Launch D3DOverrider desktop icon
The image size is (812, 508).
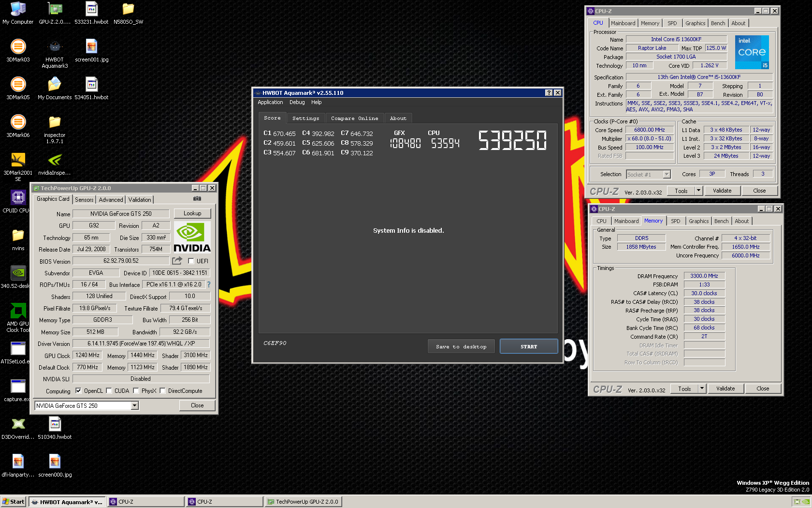click(18, 428)
